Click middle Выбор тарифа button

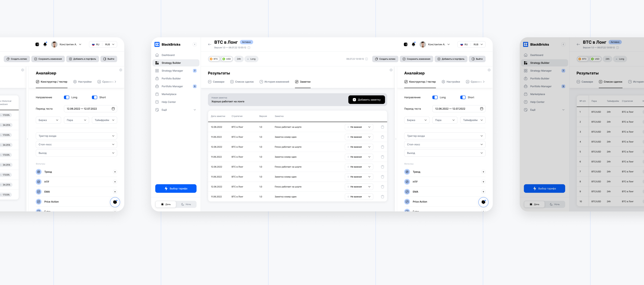tap(176, 189)
